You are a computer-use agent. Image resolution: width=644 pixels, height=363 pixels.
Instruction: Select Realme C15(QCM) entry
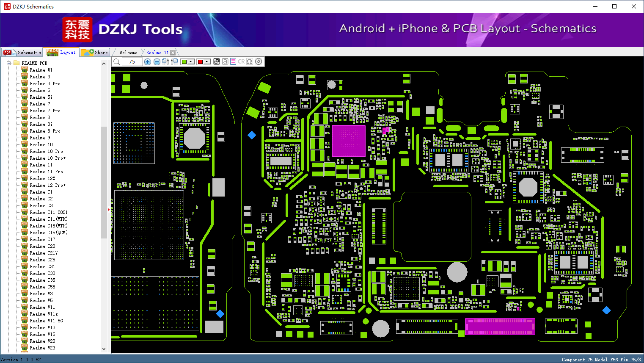click(49, 233)
